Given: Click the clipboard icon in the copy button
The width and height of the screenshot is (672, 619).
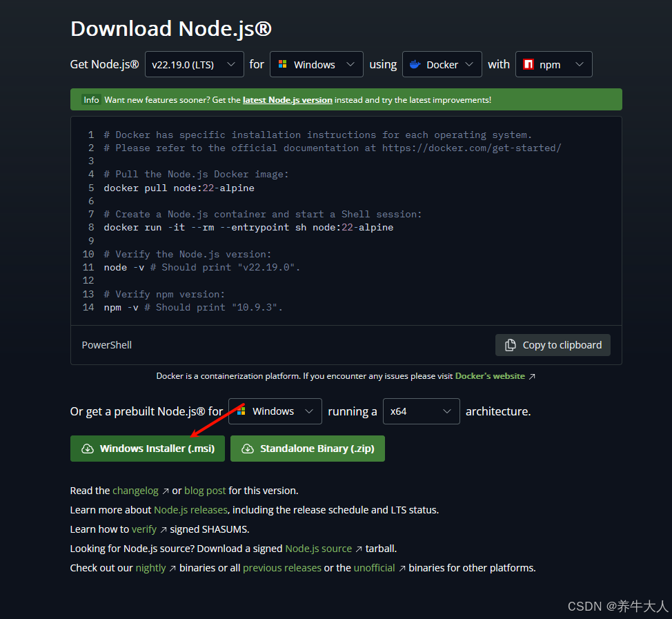Looking at the screenshot, I should pos(510,345).
